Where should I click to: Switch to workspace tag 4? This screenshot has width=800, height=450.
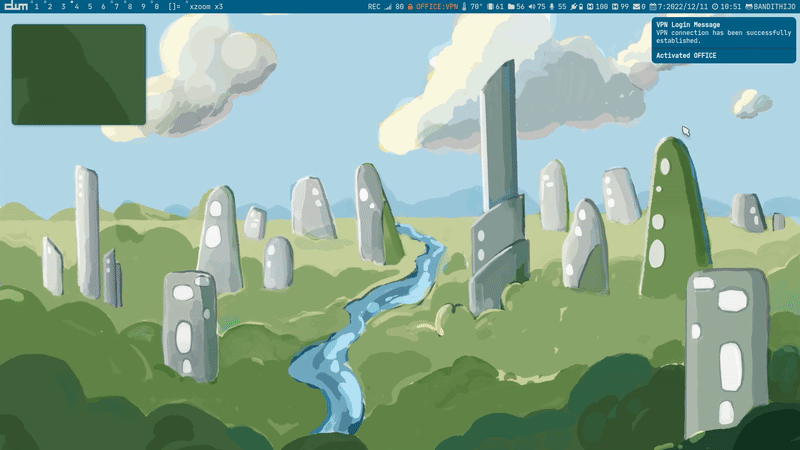pyautogui.click(x=76, y=7)
